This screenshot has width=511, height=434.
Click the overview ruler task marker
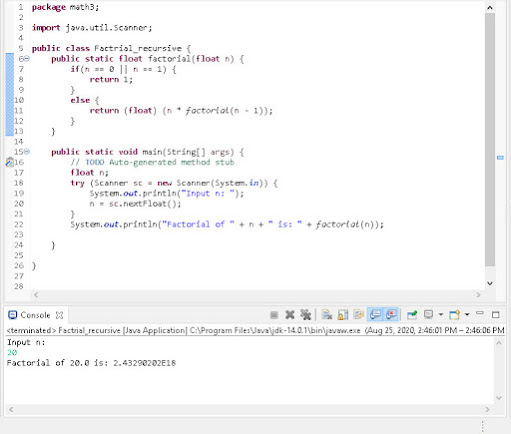(x=500, y=158)
